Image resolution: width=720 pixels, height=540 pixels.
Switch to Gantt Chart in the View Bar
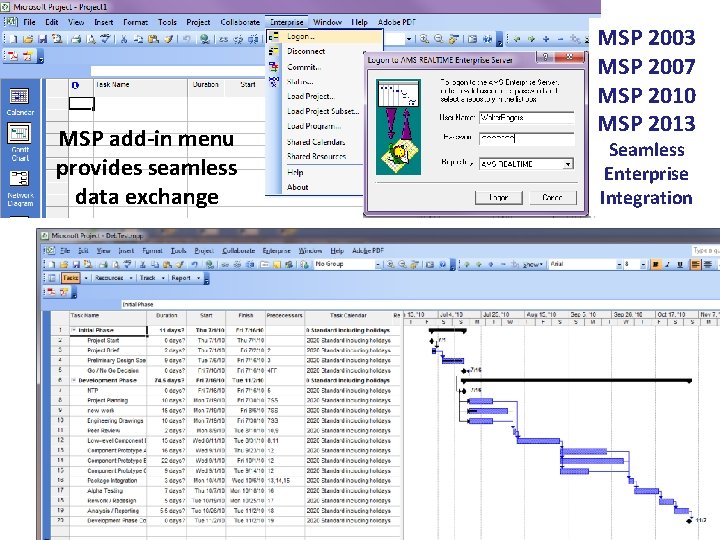pos(19,142)
